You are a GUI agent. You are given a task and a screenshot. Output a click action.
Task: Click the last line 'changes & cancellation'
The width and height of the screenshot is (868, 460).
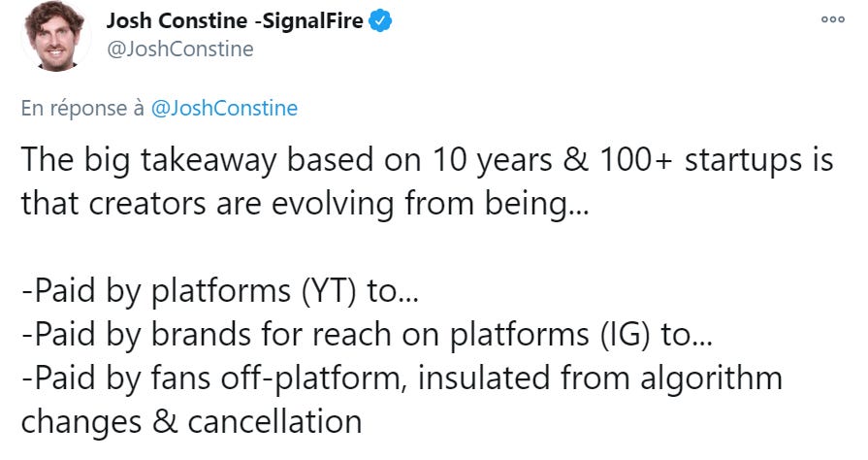point(191,422)
